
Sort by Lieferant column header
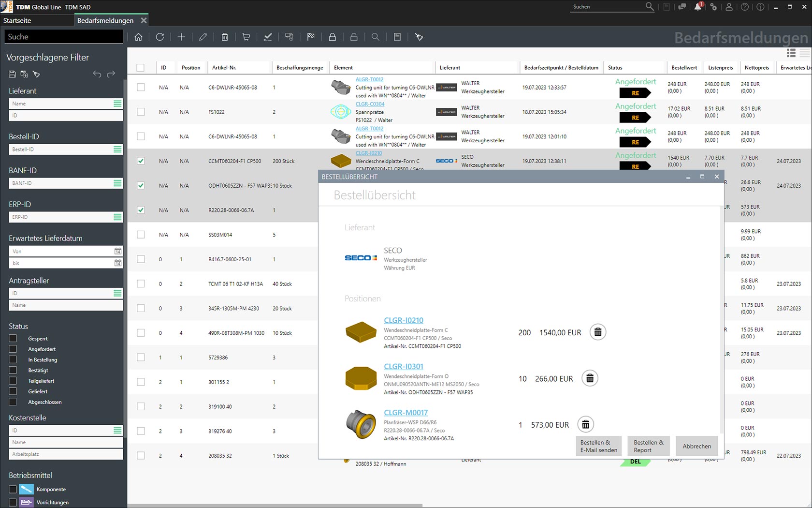(449, 68)
